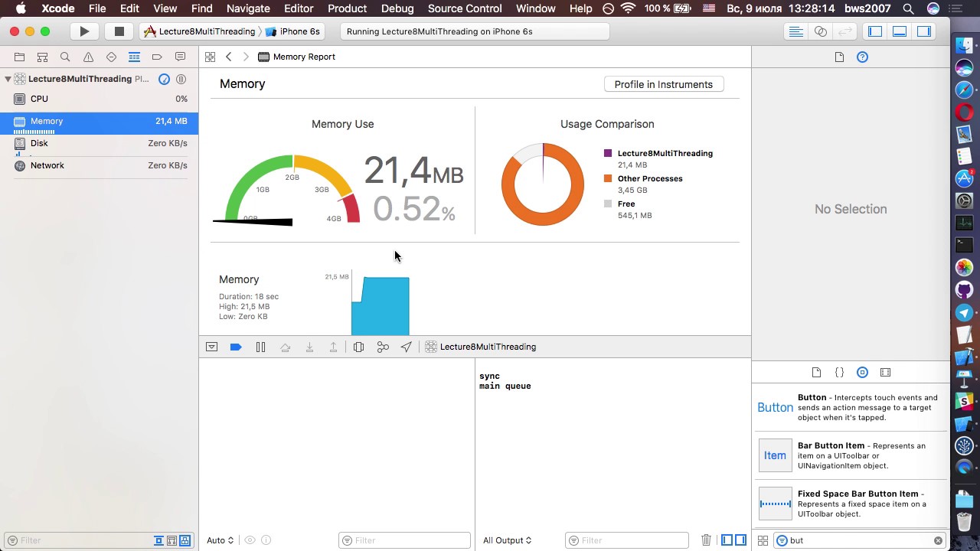Open the Find navigator magnifier icon
Image resolution: width=980 pixels, height=551 pixels.
tap(65, 57)
